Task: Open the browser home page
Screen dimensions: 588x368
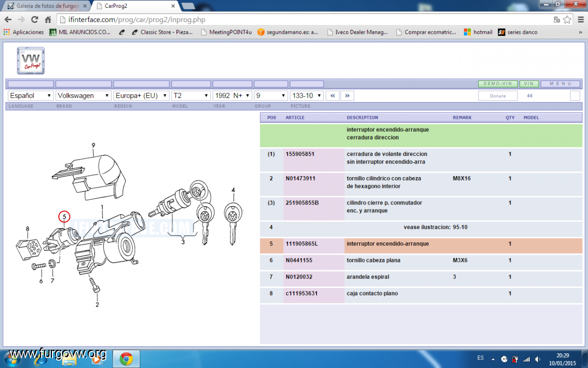Action: [48, 20]
